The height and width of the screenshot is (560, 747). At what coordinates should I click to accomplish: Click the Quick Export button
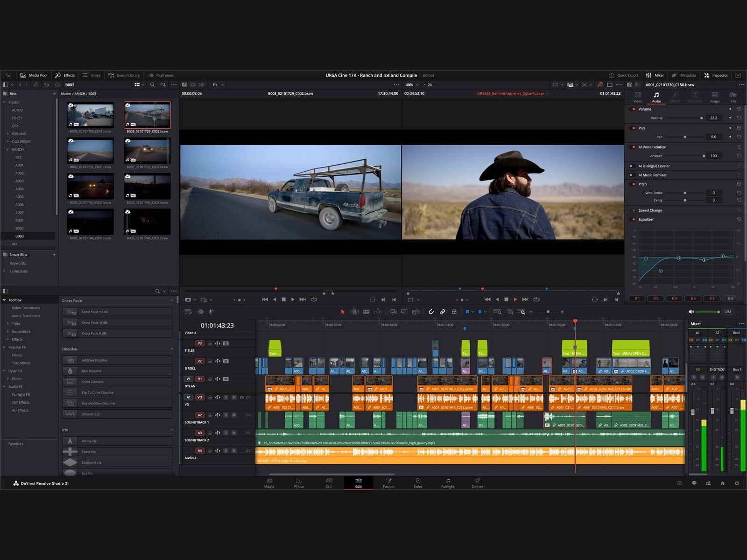coord(624,75)
